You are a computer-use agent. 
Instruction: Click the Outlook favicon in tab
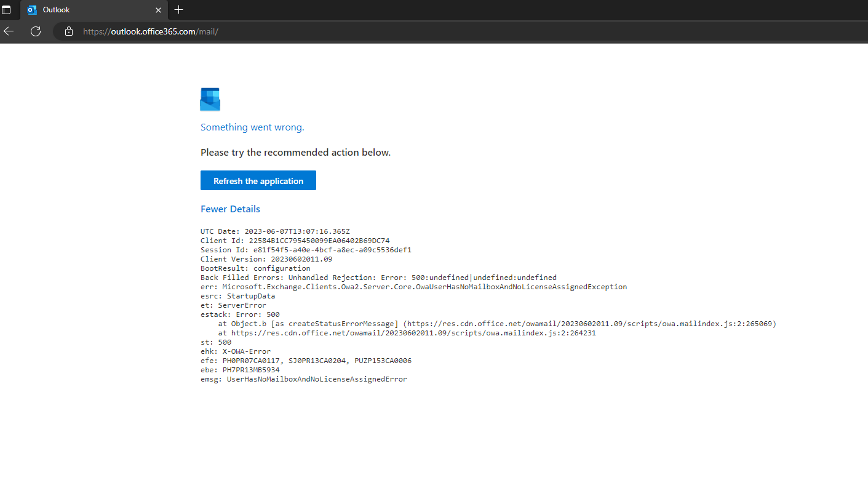32,10
